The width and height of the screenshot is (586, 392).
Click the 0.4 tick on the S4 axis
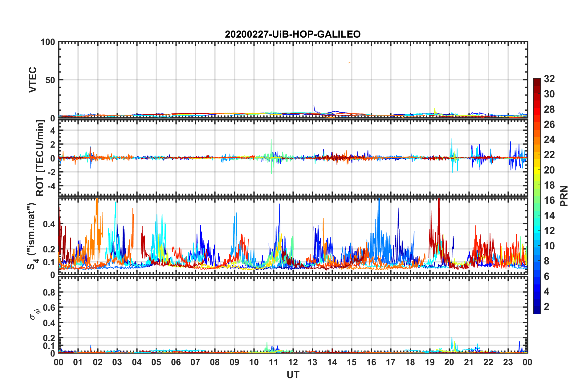pyautogui.click(x=49, y=224)
